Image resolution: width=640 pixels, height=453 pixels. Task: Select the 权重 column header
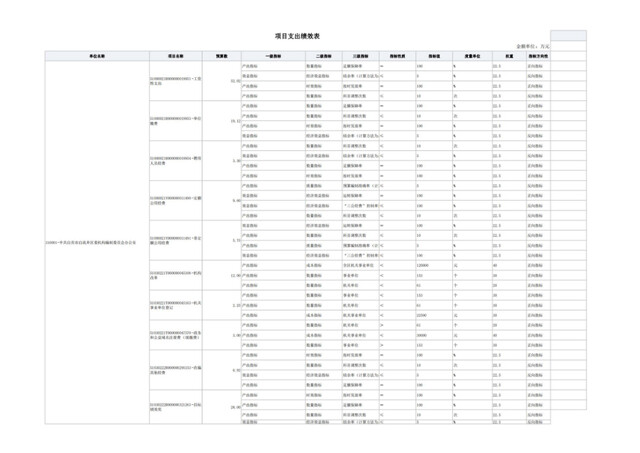point(508,56)
